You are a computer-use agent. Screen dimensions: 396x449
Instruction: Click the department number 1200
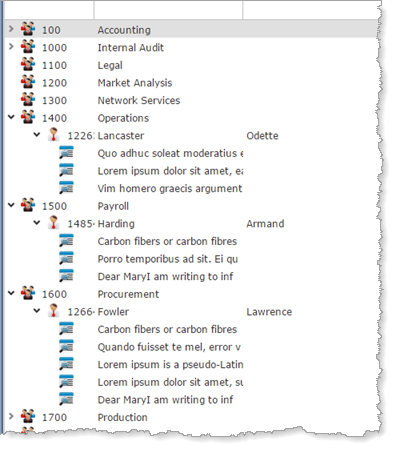pyautogui.click(x=54, y=83)
